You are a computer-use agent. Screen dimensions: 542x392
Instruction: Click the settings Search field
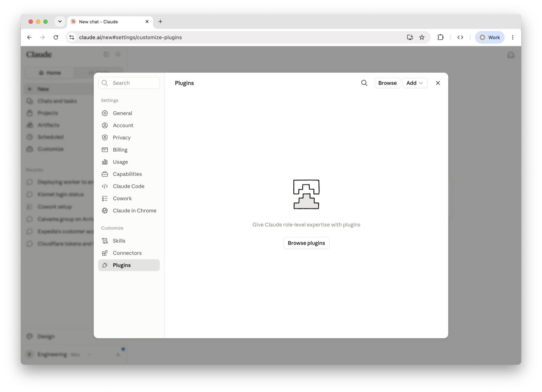click(129, 83)
